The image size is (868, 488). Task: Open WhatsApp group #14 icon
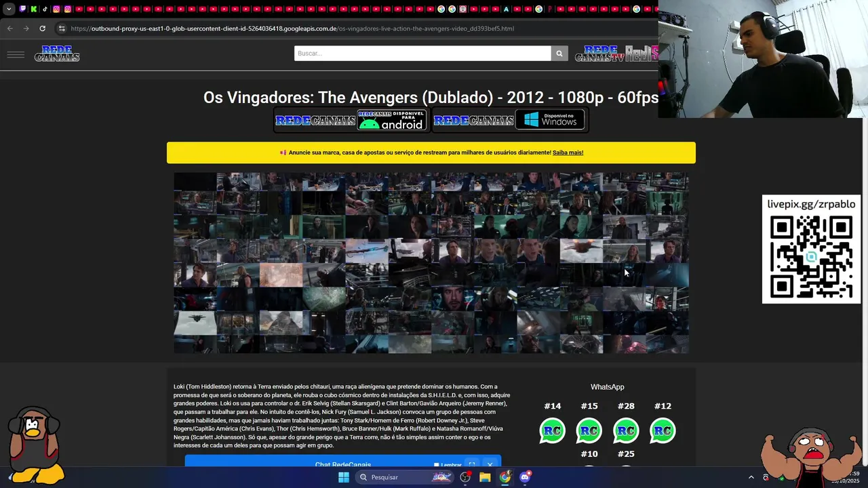click(552, 431)
